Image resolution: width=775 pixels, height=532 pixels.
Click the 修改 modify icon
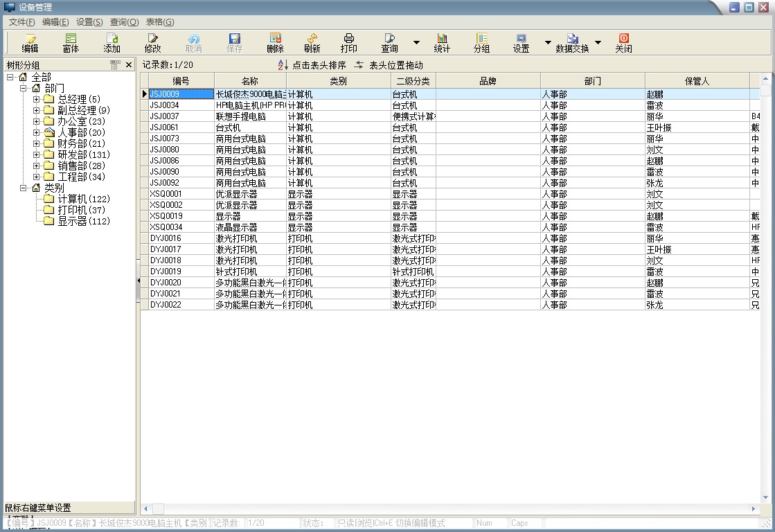[x=153, y=43]
